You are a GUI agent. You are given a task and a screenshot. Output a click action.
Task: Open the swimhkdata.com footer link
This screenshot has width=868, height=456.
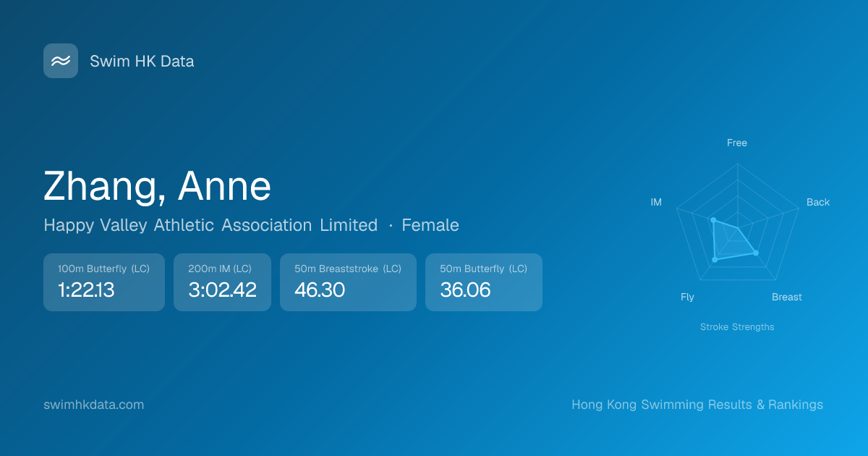click(94, 405)
